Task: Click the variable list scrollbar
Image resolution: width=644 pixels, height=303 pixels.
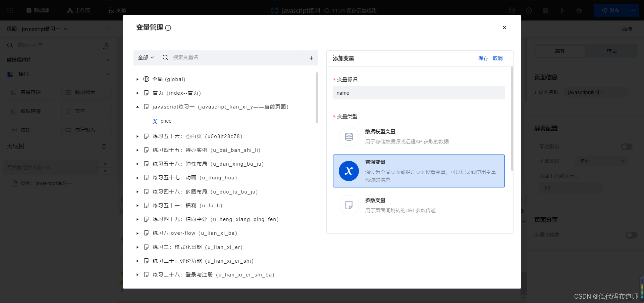Action: coord(317,97)
